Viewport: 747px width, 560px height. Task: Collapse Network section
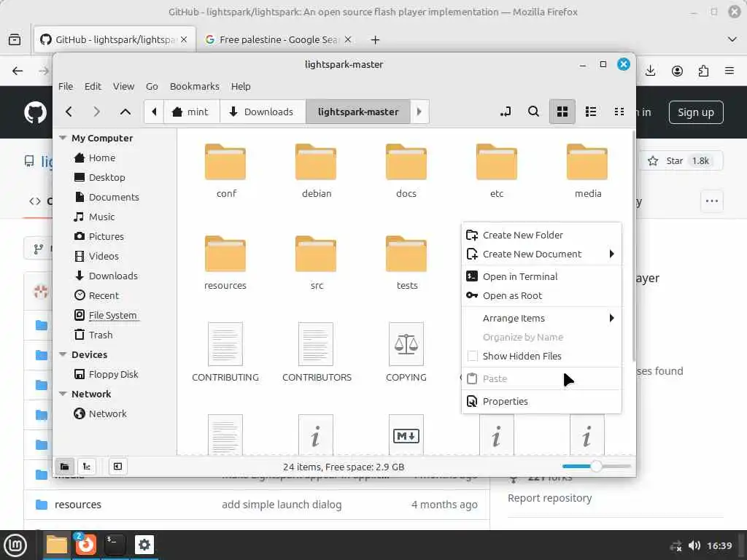(63, 394)
